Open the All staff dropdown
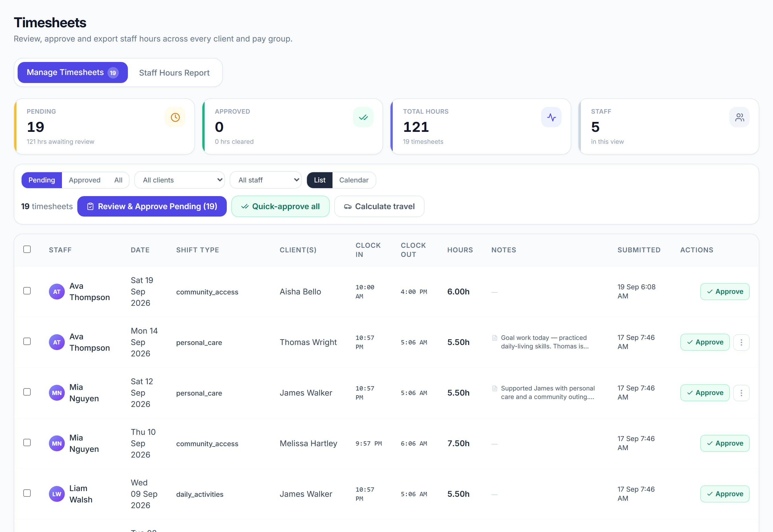This screenshot has height=532, width=773. click(x=265, y=180)
